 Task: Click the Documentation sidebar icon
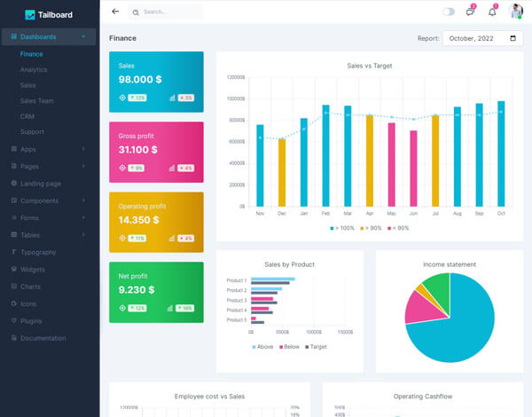tap(13, 338)
